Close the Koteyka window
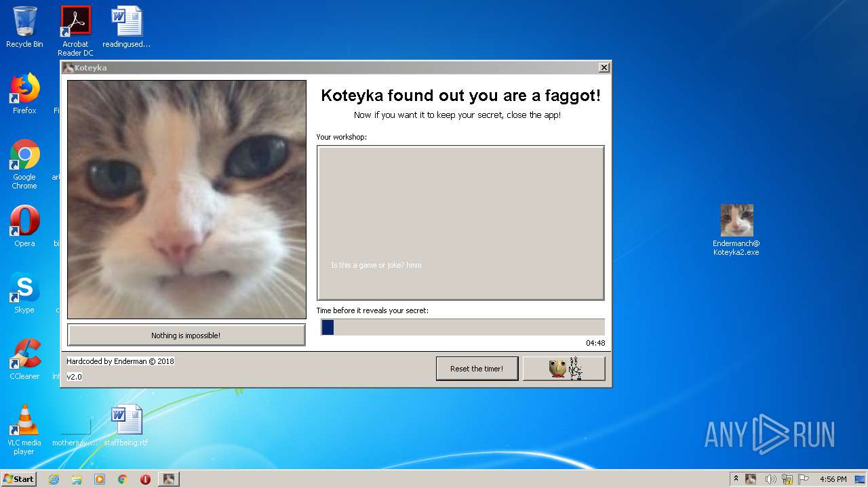This screenshot has width=868, height=488. click(x=604, y=67)
